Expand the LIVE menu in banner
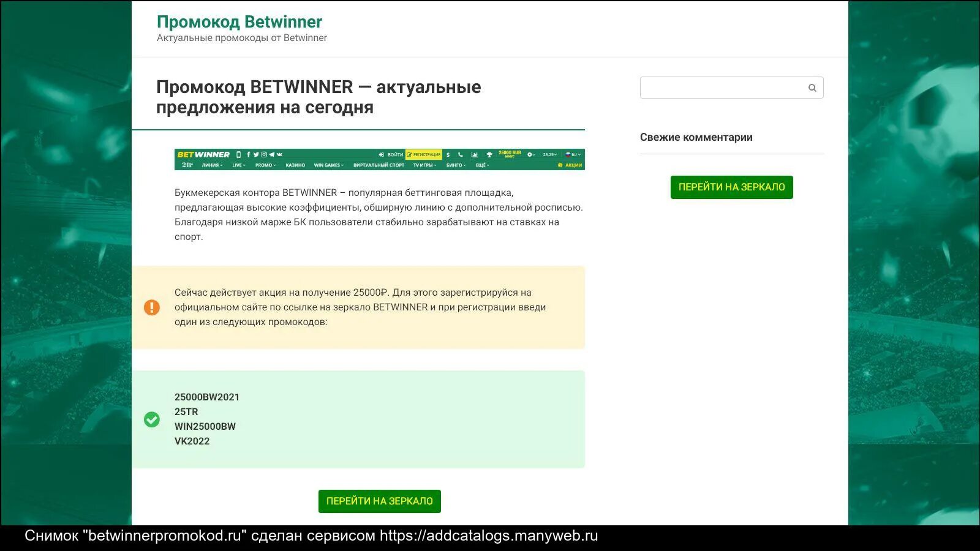Viewport: 980px width, 551px height. coord(239,165)
